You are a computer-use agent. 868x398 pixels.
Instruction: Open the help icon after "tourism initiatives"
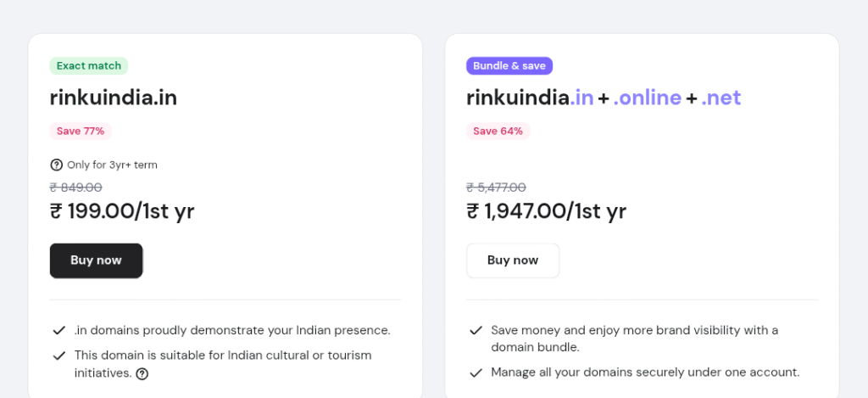click(x=142, y=373)
